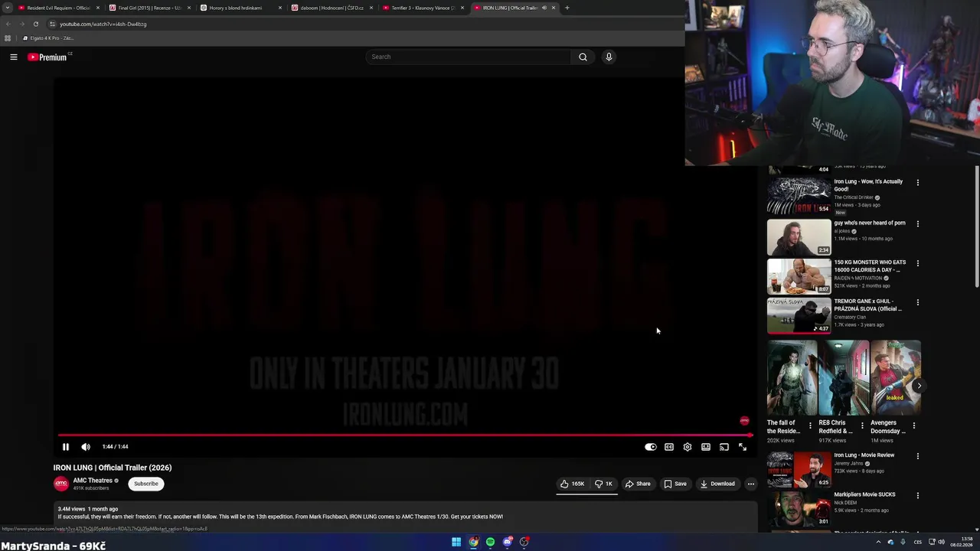Reload the page
The height and width of the screenshot is (551, 980).
click(36, 24)
